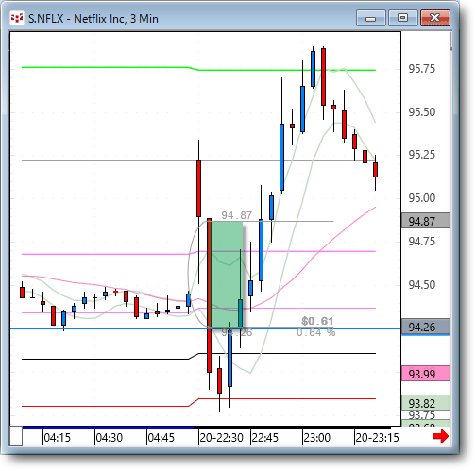This screenshot has height=471, width=476.
Task: Click the small white box left of time axis
Action: 16,436
